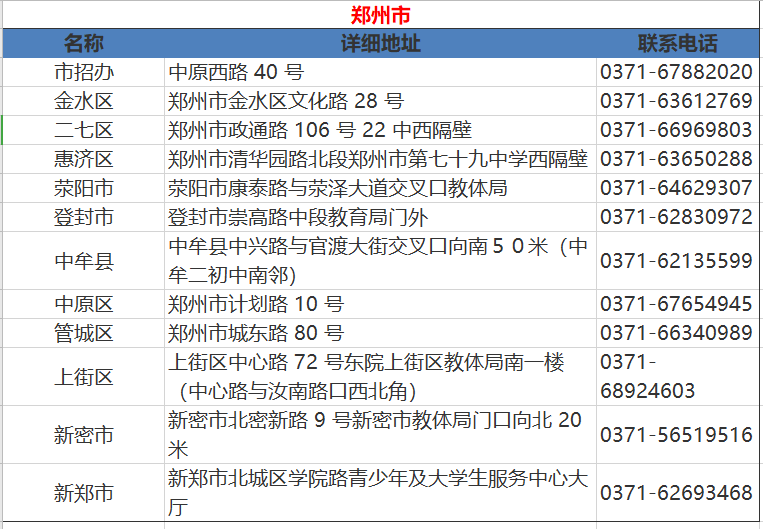763x529 pixels.
Task: Select the 上街区中心路 72 号 address cell
Action: 381,377
